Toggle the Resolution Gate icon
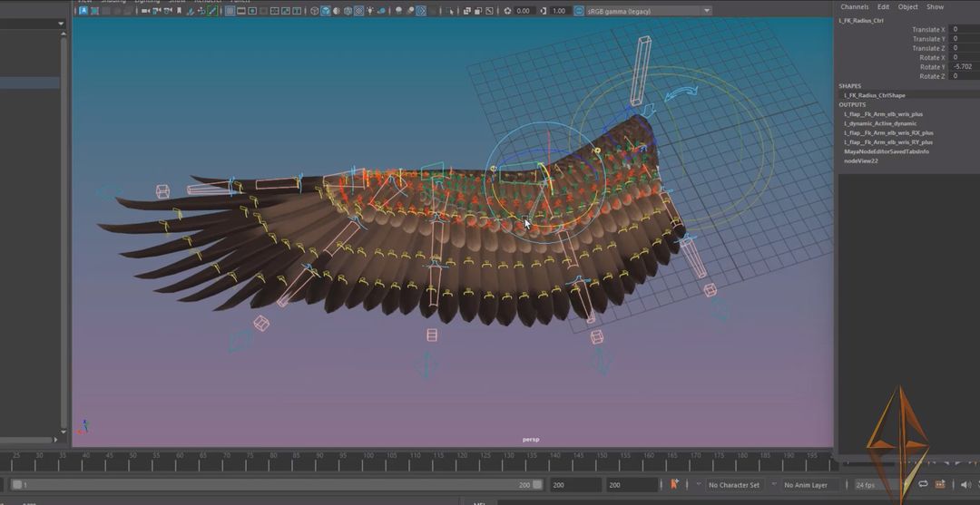Viewport: 980px width, 505px height. click(x=252, y=11)
